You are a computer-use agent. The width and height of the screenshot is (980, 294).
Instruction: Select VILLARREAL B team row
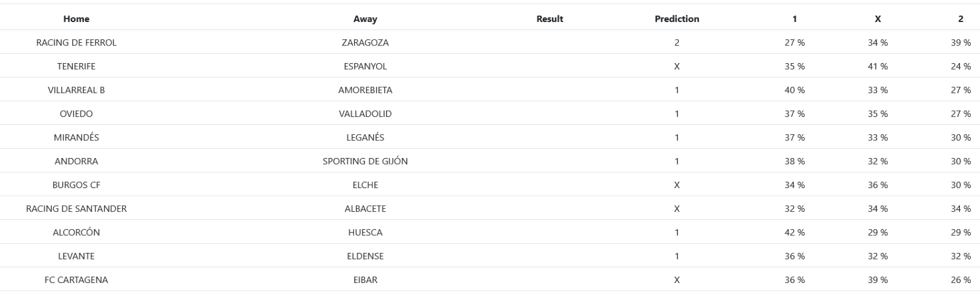76,90
